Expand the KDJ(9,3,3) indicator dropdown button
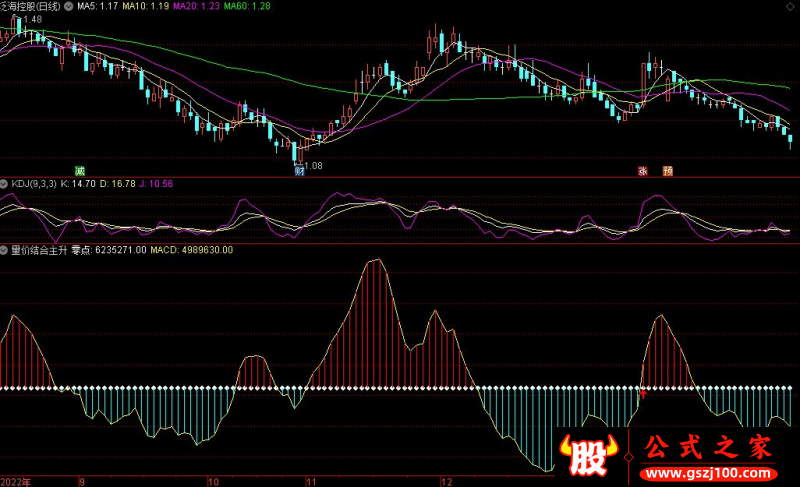This screenshot has height=487, width=800. pos(5,184)
